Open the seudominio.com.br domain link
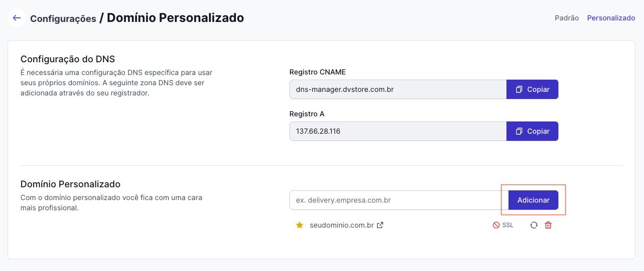 [341, 225]
